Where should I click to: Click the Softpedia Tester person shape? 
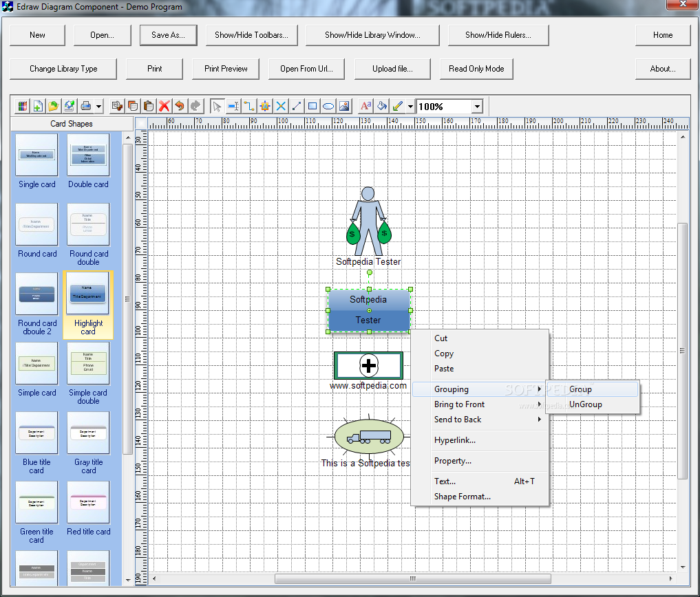(x=368, y=221)
